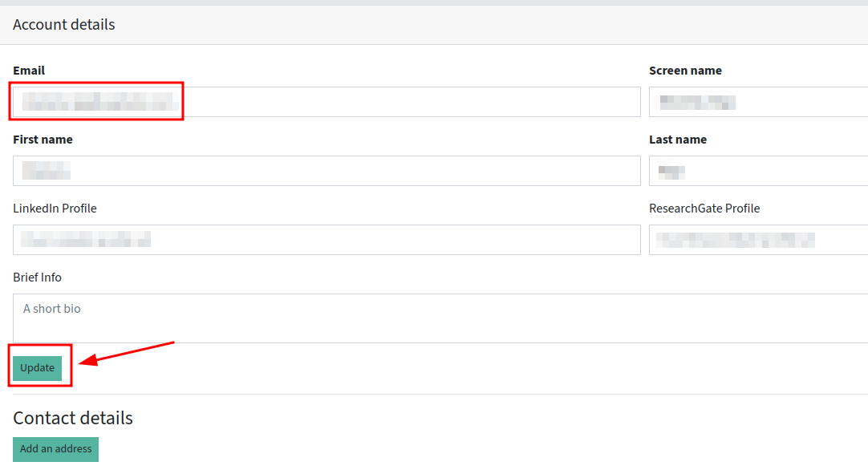
Task: Focus the Email input field
Action: tap(327, 102)
